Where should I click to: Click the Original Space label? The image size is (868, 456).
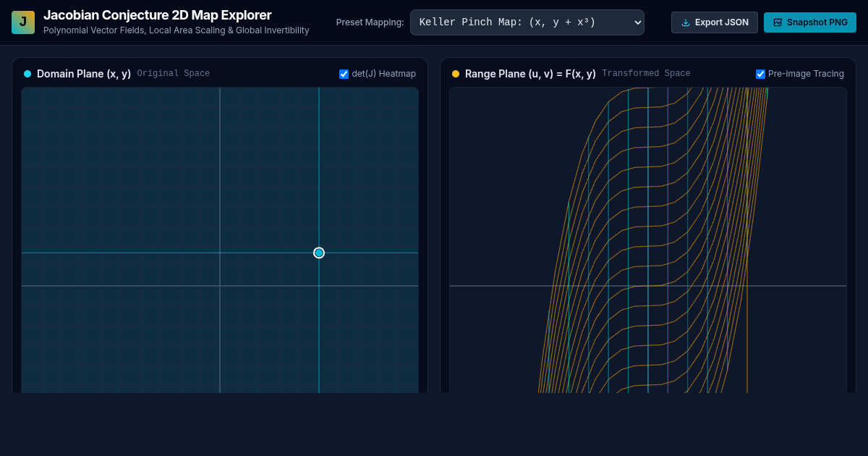174,74
